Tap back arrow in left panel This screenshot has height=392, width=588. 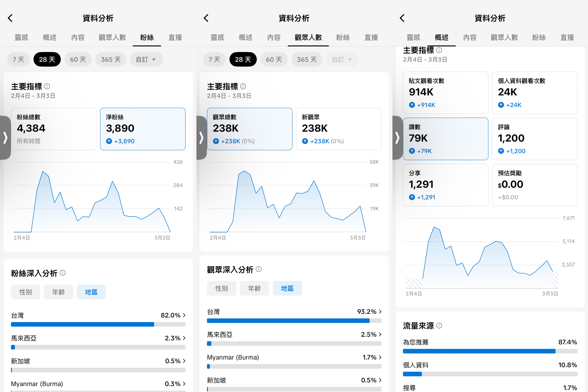pyautogui.click(x=10, y=18)
